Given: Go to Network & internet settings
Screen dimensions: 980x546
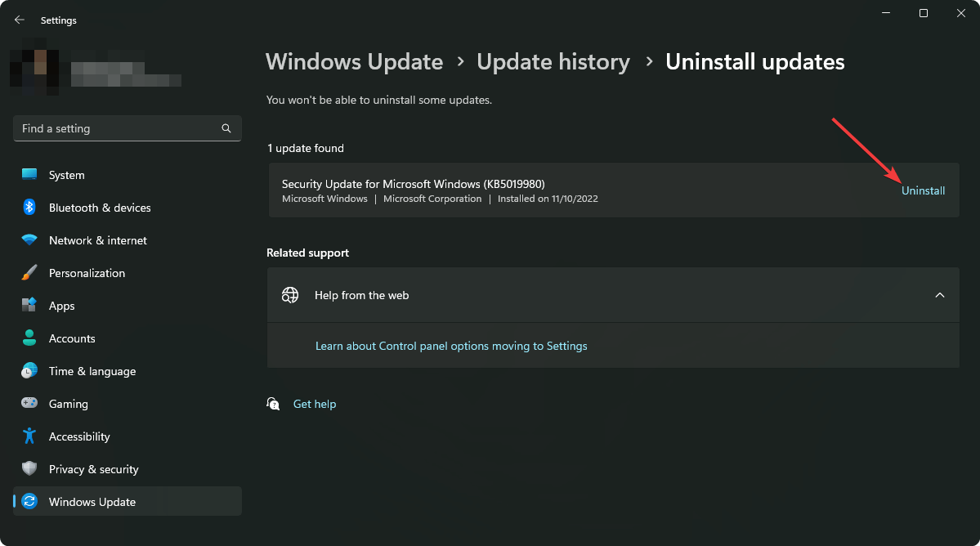Looking at the screenshot, I should click(127, 239).
